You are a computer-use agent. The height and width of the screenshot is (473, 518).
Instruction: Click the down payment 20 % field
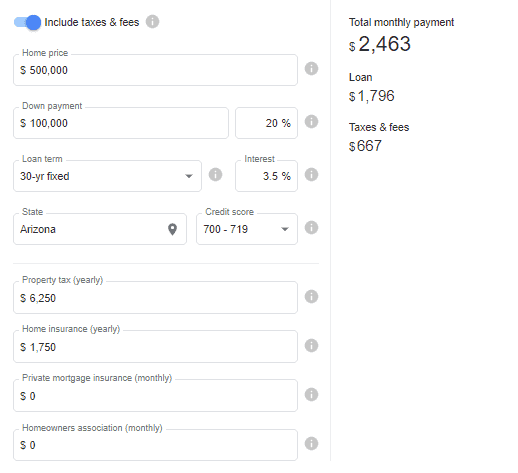pos(266,123)
